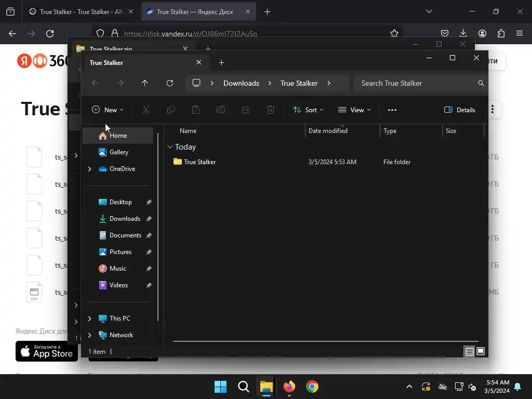This screenshot has height=399, width=532.
Task: Click the Delete trash icon in Explorer toolbar
Action: (270, 110)
